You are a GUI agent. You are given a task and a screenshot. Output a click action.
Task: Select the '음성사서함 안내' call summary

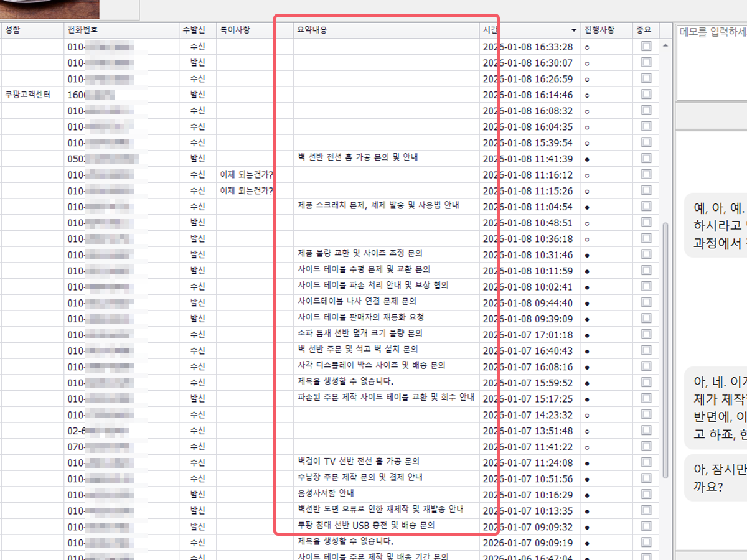tap(326, 493)
